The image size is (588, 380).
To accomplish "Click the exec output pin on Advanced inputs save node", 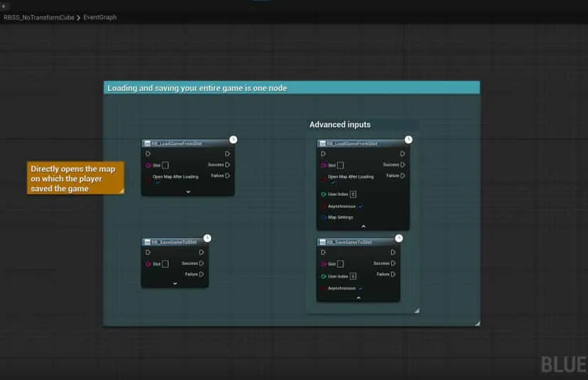I will coord(393,253).
